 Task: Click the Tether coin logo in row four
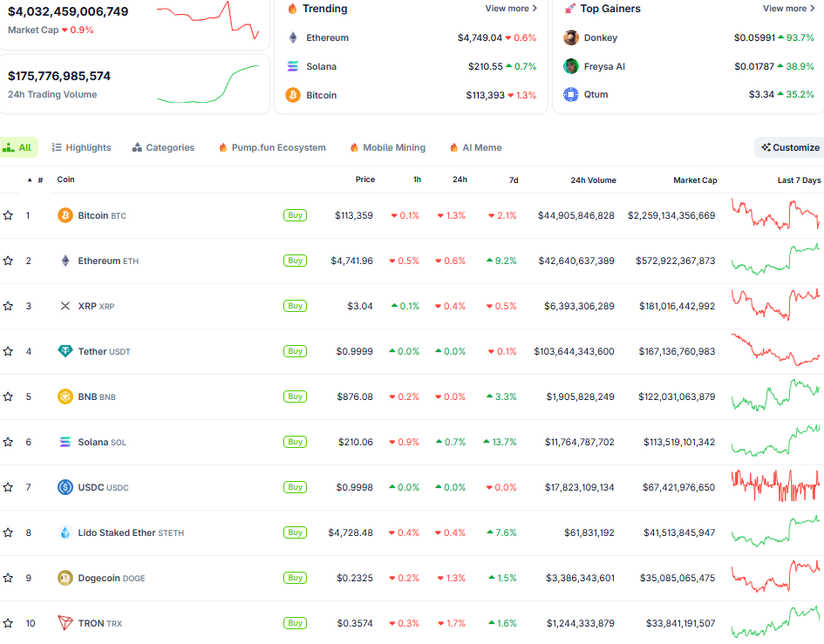pyautogui.click(x=65, y=351)
